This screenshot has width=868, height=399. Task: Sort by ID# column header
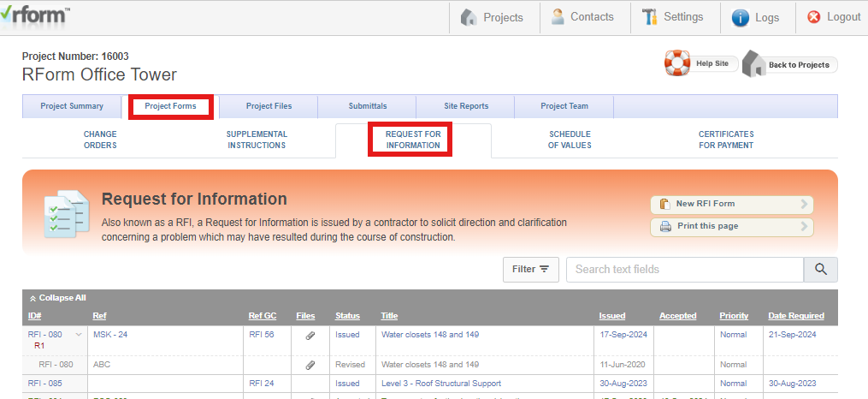pyautogui.click(x=35, y=316)
